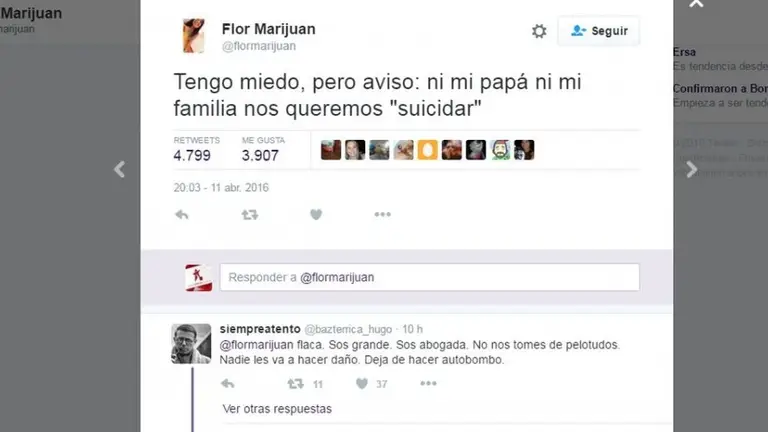Click the Responder a @flormarijuan field
Image resolution: width=768 pixels, height=432 pixels.
[430, 277]
